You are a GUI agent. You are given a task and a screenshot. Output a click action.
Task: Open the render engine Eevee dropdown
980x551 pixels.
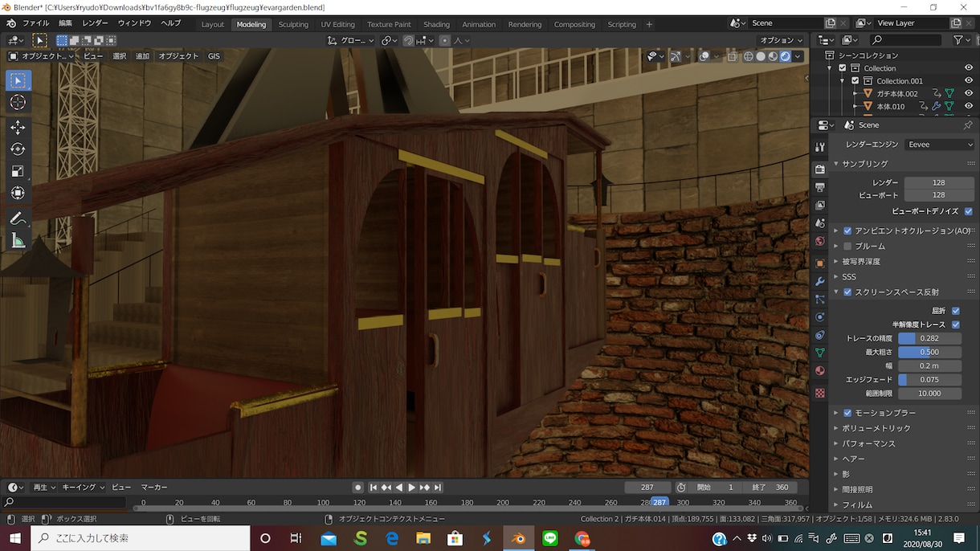[x=939, y=145]
